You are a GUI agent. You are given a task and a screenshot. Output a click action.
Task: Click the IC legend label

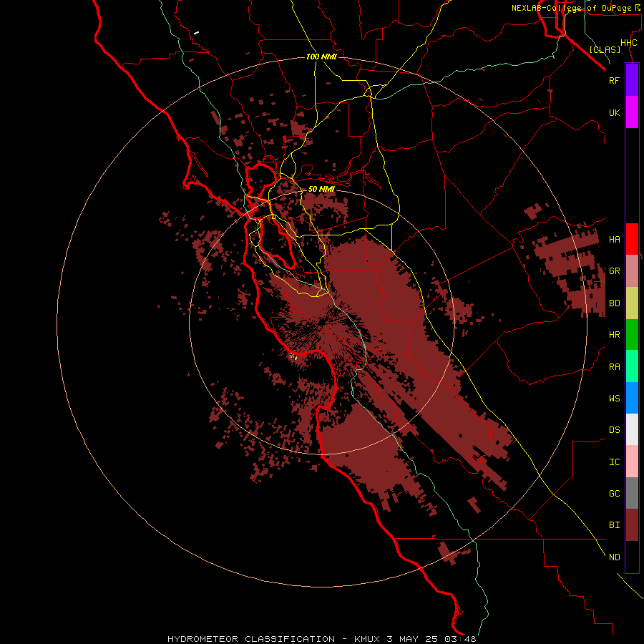coord(614,462)
